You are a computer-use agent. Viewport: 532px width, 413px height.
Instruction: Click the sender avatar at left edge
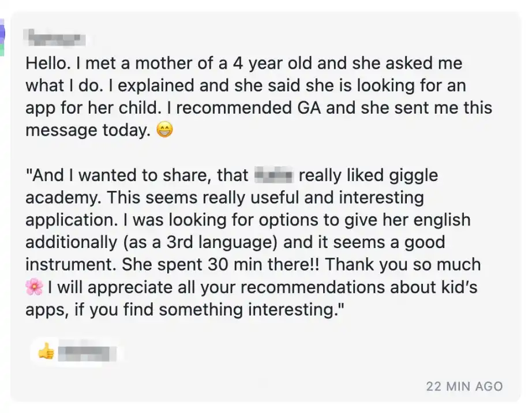tap(2, 36)
